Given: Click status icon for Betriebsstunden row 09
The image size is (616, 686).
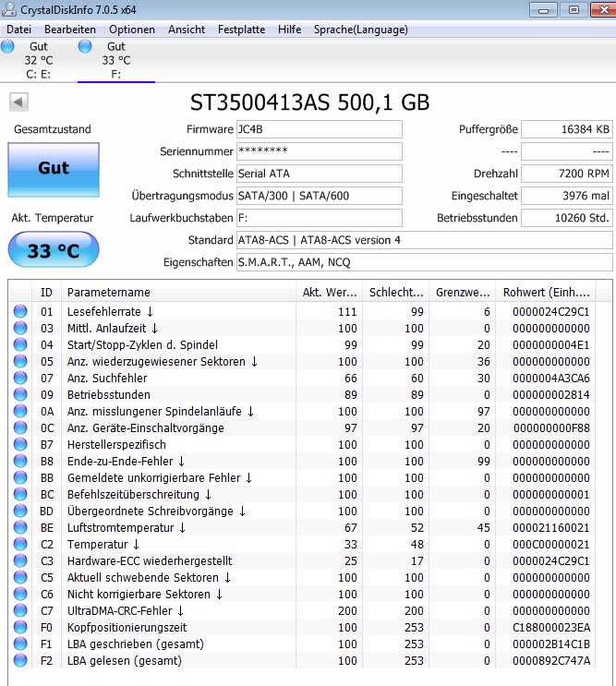Looking at the screenshot, I should (x=20, y=394).
